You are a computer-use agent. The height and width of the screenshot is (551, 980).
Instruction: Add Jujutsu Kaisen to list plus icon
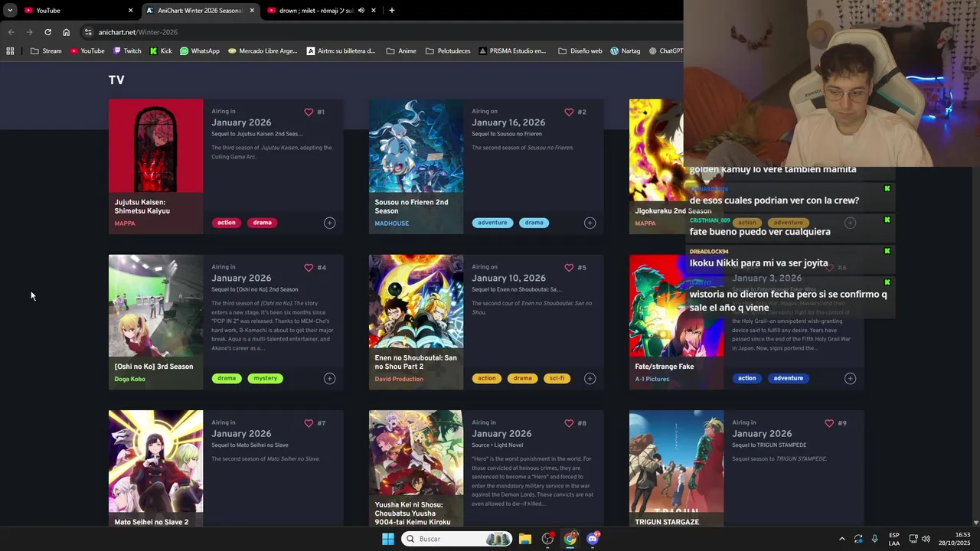point(329,223)
